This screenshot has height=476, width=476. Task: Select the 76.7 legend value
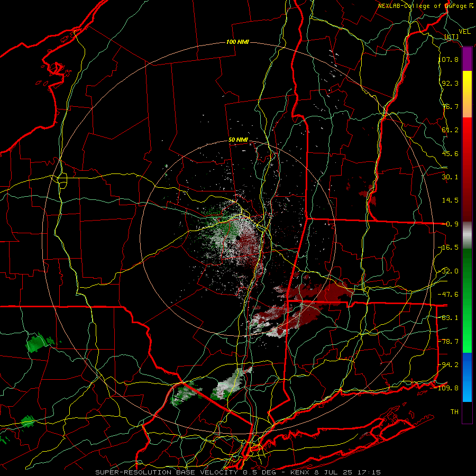coord(450,106)
